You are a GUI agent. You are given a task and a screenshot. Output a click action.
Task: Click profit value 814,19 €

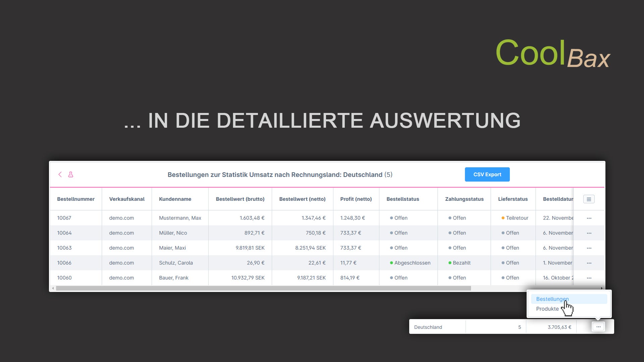click(350, 278)
